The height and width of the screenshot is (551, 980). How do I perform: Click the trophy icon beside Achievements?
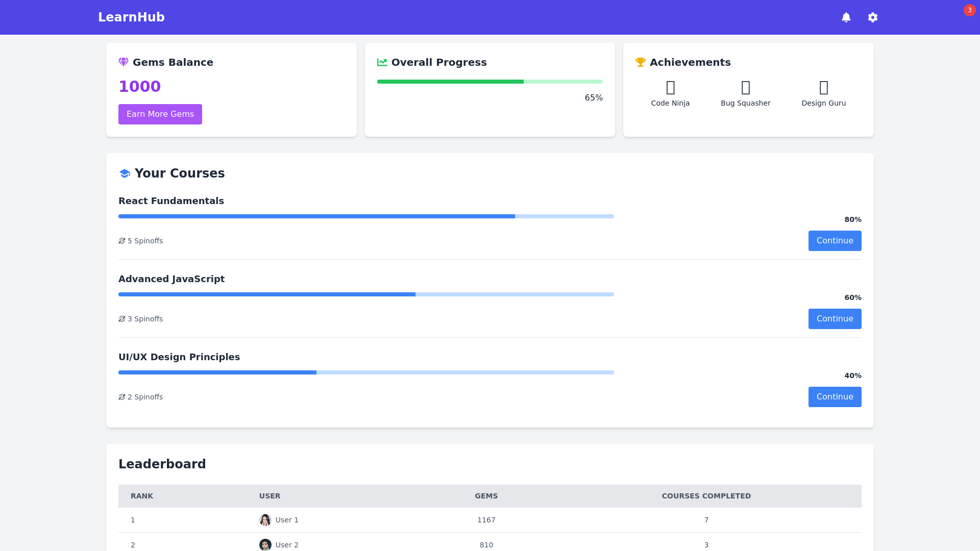641,62
